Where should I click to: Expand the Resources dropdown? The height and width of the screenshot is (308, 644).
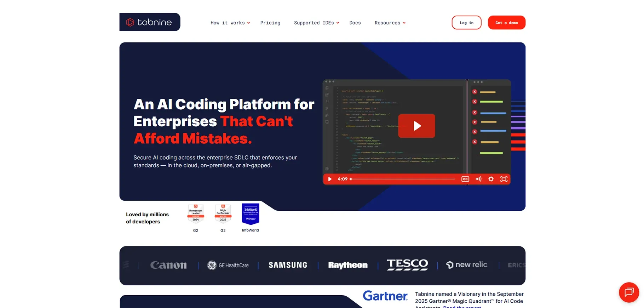(x=390, y=23)
